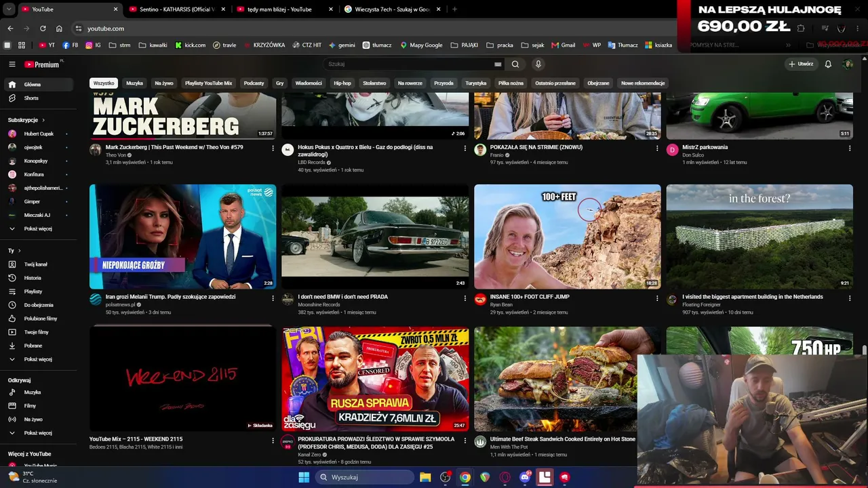Open a new browser tab with plus icon
This screenshot has height=488, width=868.
[x=454, y=9]
